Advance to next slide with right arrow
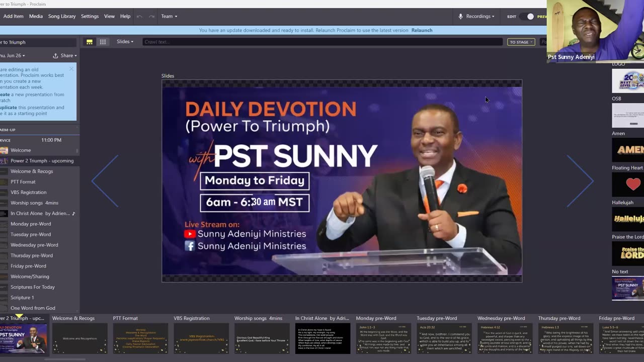The height and width of the screenshot is (362, 644). click(x=580, y=181)
